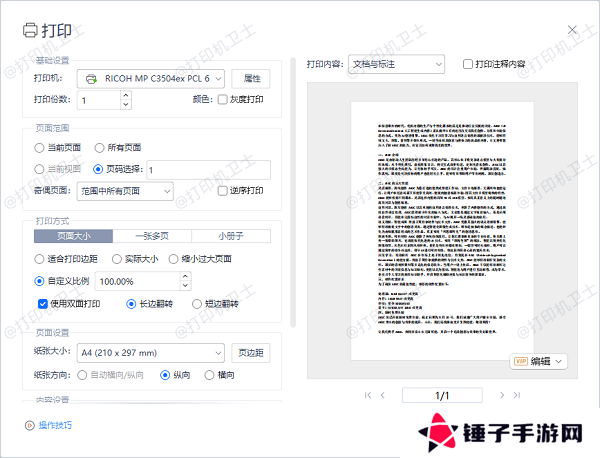Select the 页码选择 radio option

coord(98,169)
